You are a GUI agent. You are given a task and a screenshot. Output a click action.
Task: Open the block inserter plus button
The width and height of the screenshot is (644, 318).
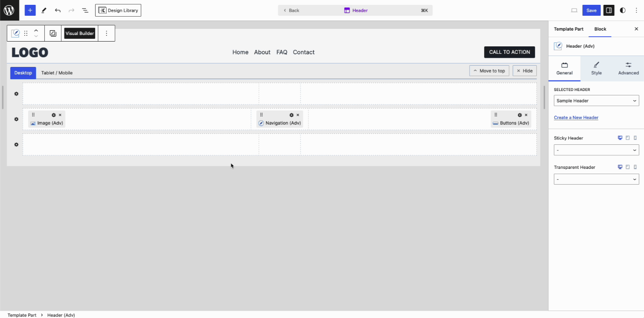30,10
